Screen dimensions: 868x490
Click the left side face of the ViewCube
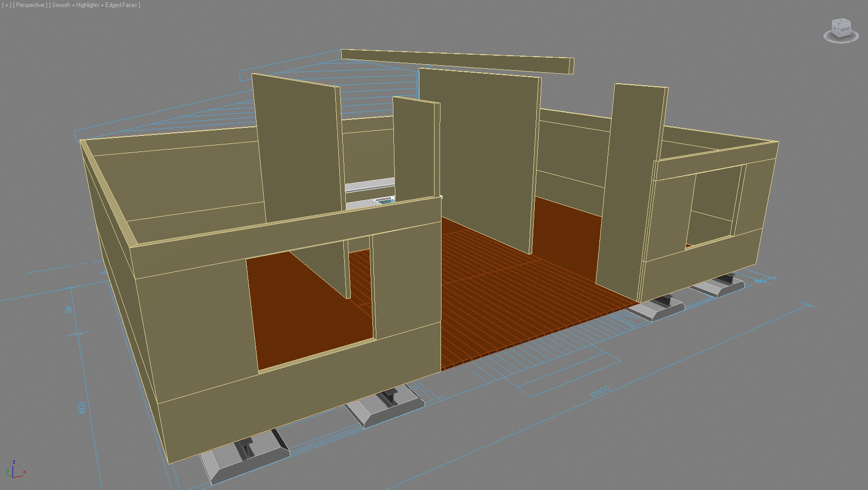coord(836,29)
